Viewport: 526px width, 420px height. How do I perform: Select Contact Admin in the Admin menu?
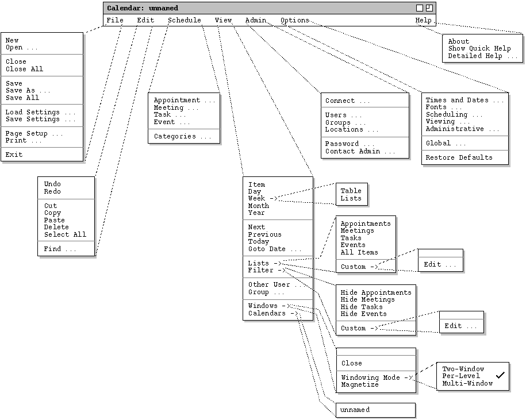click(x=360, y=151)
